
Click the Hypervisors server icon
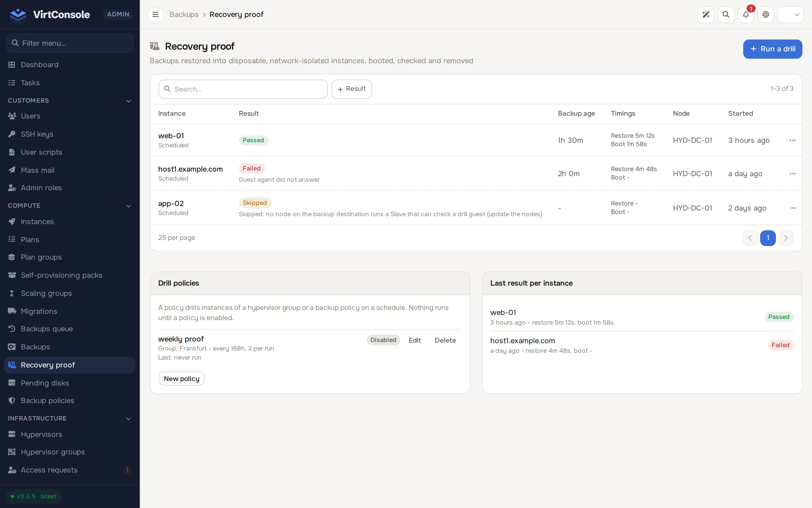click(x=12, y=434)
